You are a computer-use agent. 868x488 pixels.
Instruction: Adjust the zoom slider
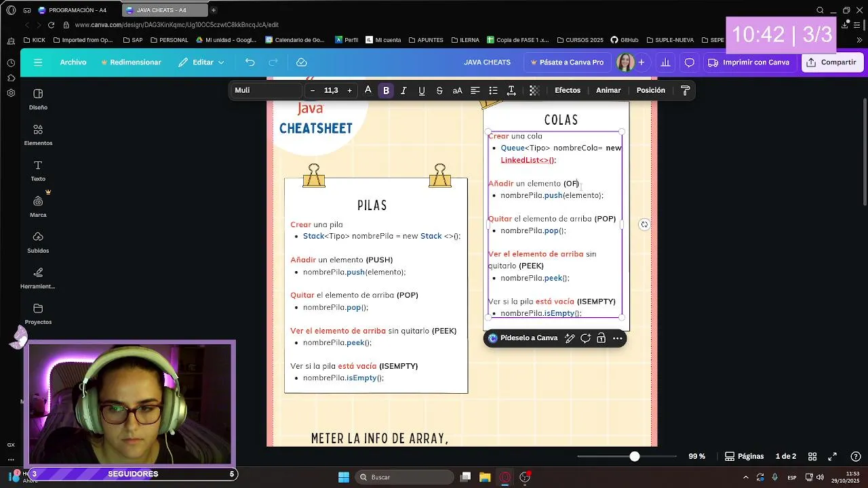pyautogui.click(x=634, y=457)
